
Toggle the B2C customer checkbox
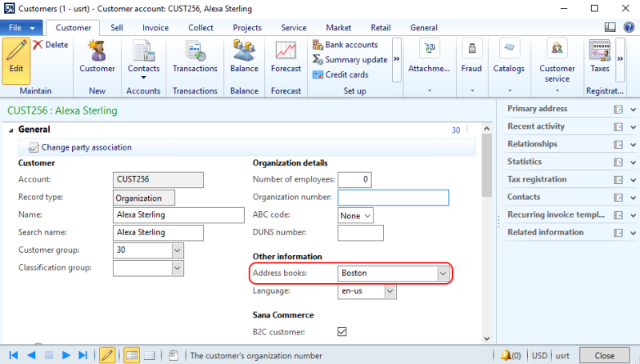point(342,331)
